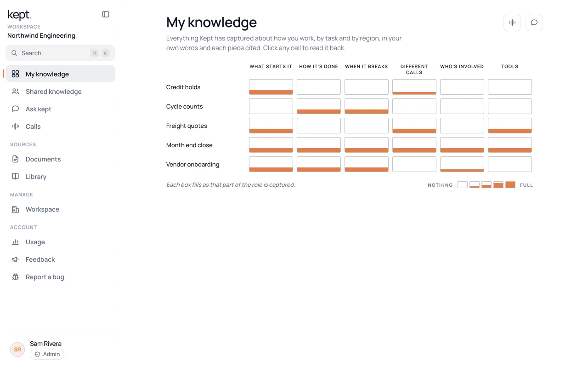Click the Calls waveform icon in sidebar
The image size is (588, 368).
click(x=15, y=126)
